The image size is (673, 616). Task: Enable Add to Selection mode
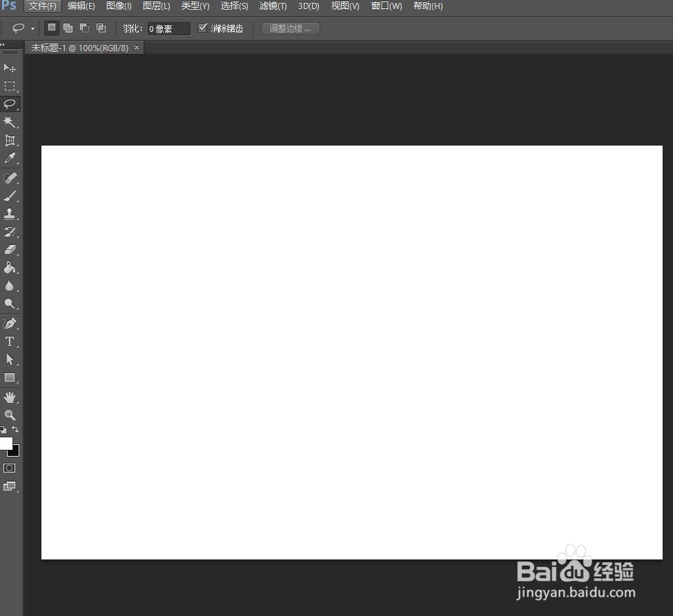pos(68,28)
